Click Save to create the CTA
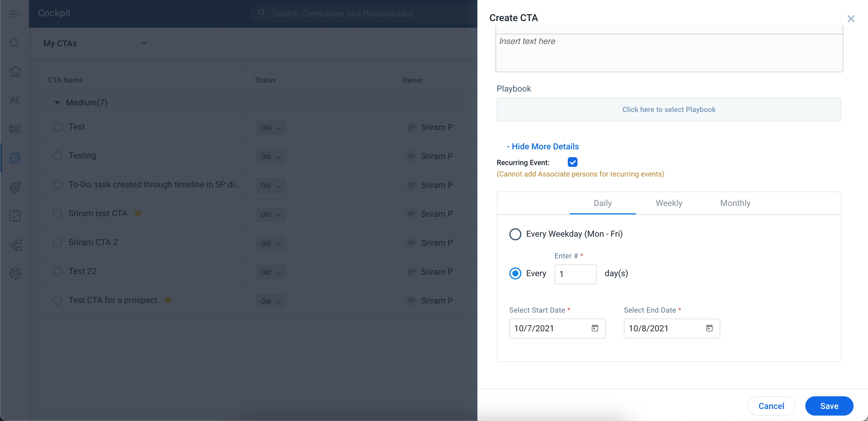868x421 pixels. 829,406
